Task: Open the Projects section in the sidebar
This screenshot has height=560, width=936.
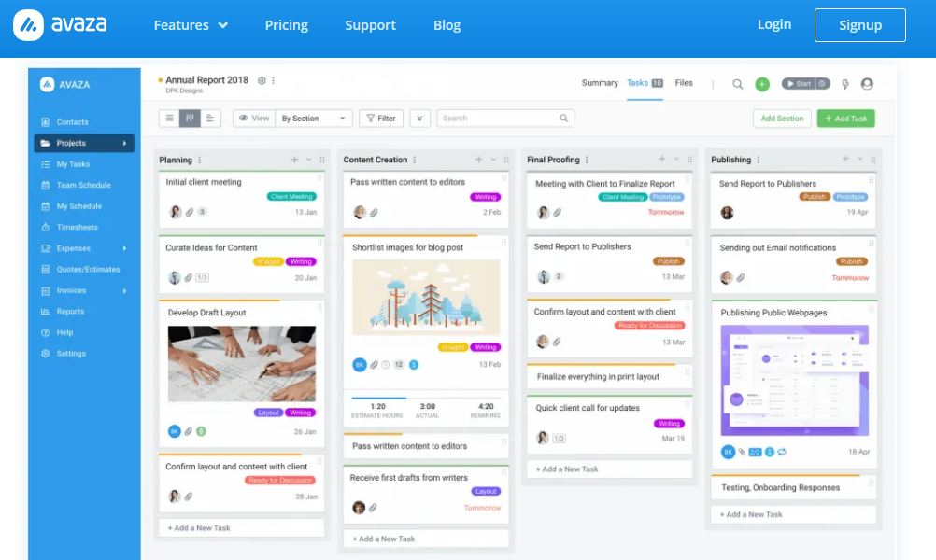Action: [x=73, y=143]
